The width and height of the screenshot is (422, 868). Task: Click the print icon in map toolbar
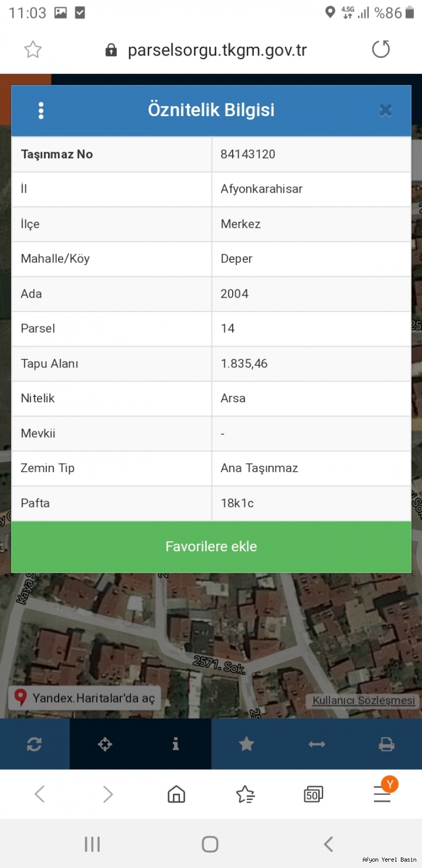pyautogui.click(x=387, y=744)
